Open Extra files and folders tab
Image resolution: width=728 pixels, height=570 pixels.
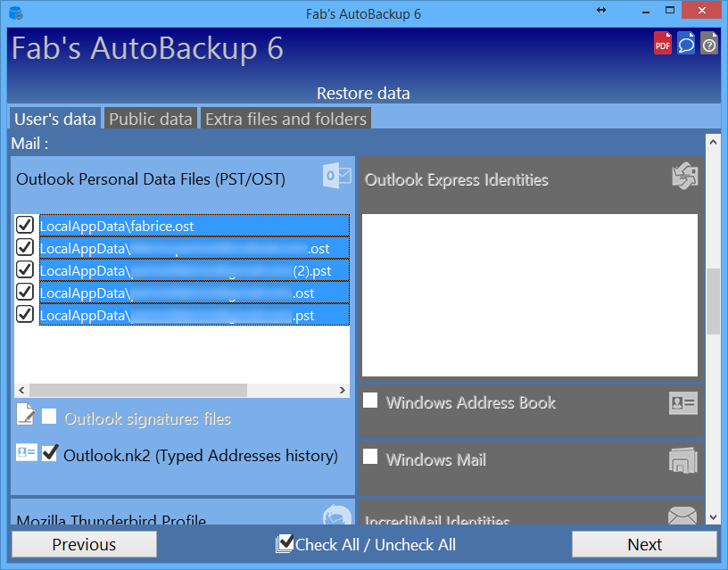286,119
